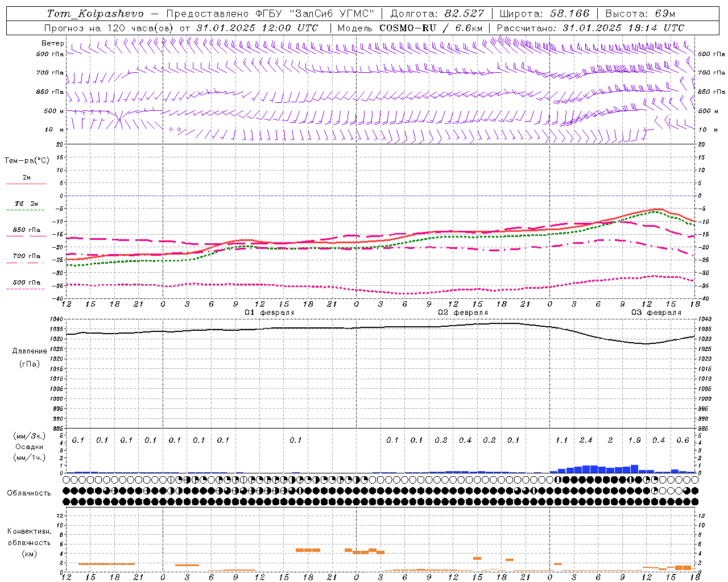The image size is (728, 582).
Task: Select the 'Td 2м' dew point legend entry
Action: (27, 203)
